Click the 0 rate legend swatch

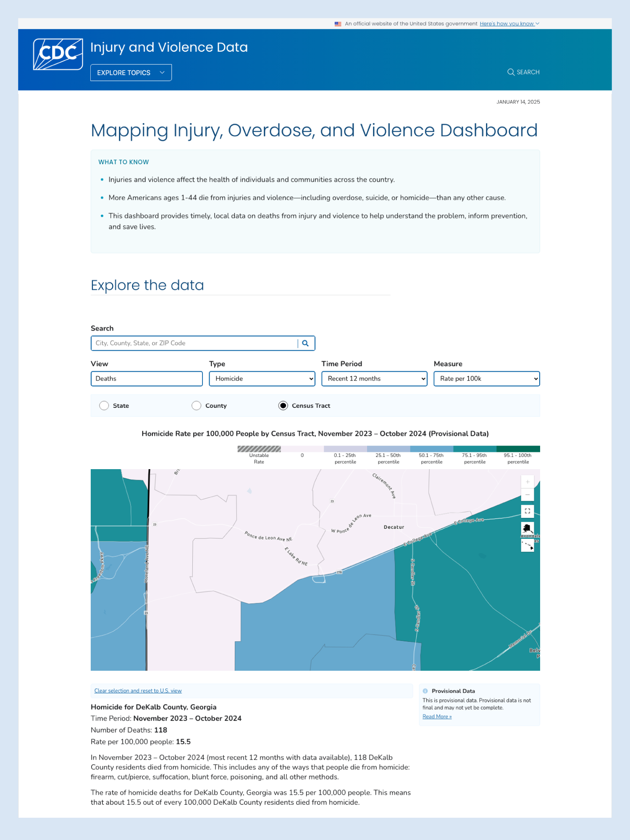click(302, 449)
